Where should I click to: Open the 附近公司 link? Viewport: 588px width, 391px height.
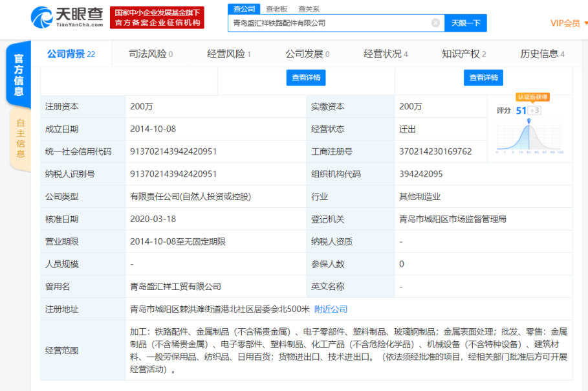click(331, 309)
